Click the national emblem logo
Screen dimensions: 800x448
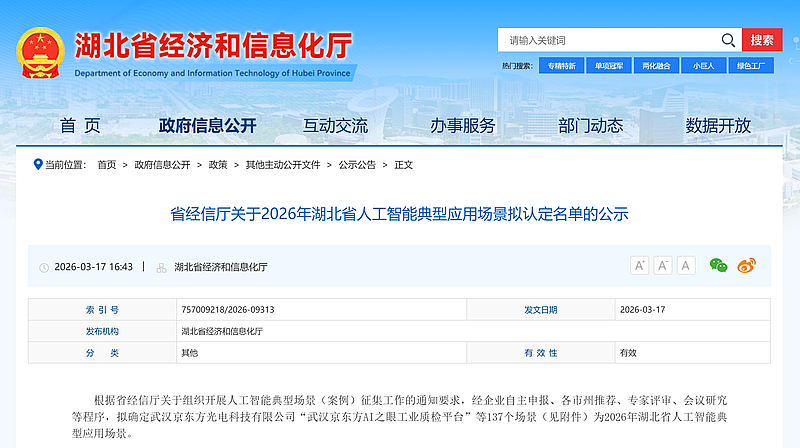(40, 53)
